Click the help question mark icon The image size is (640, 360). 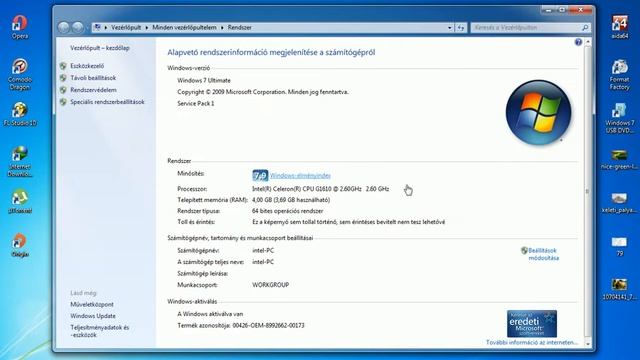point(578,42)
